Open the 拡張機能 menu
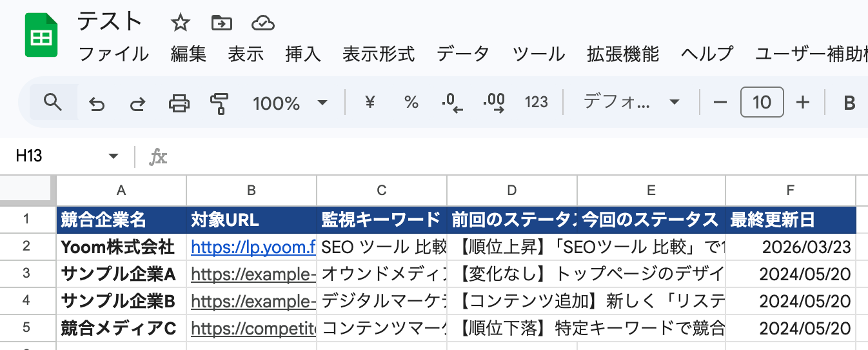Screen dimensions: 868x350 623,54
